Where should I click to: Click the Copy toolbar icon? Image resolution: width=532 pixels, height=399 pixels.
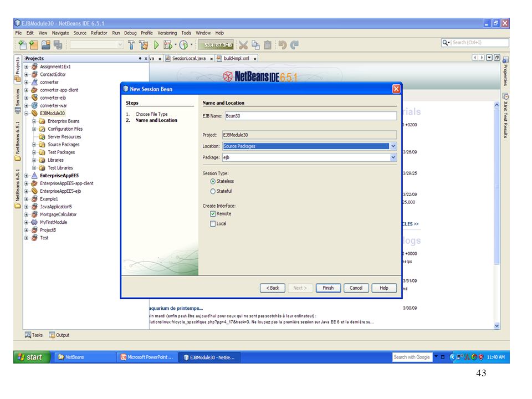255,45
